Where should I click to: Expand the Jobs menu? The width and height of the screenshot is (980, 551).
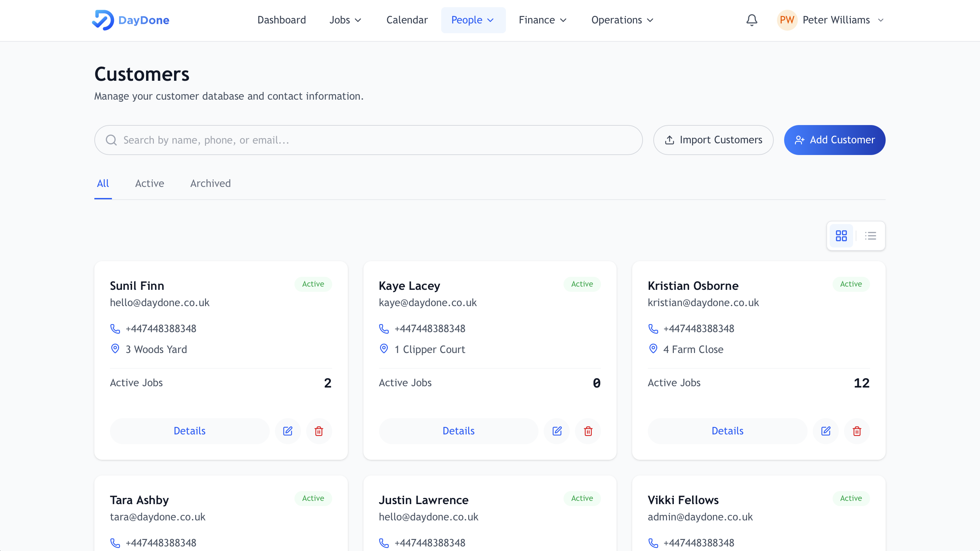click(345, 20)
